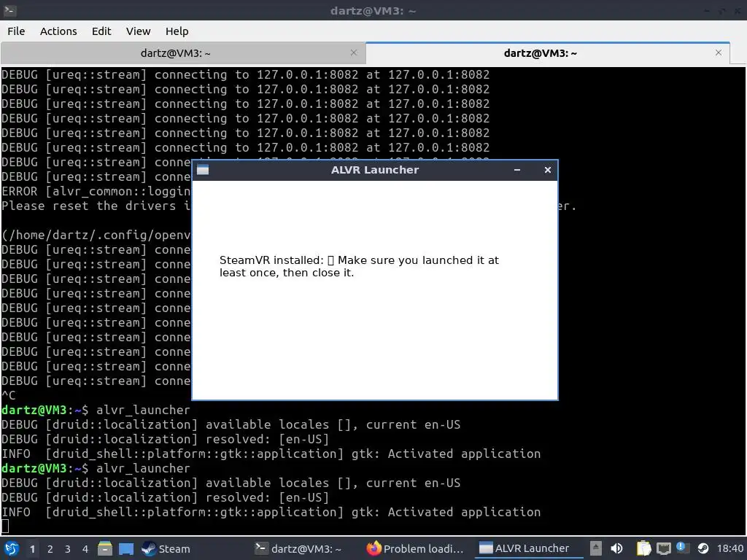Click the last 'gtk: Activated application' line
This screenshot has height=560, width=747.
(446, 513)
